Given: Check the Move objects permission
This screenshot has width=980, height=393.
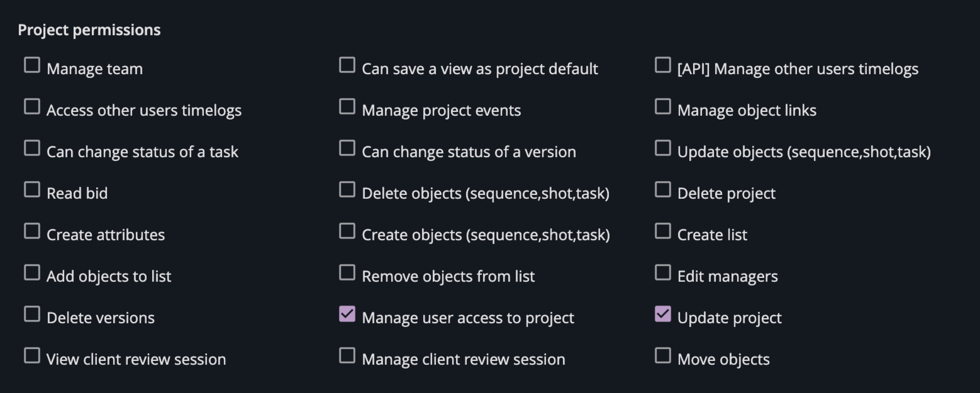Looking at the screenshot, I should pos(663,355).
